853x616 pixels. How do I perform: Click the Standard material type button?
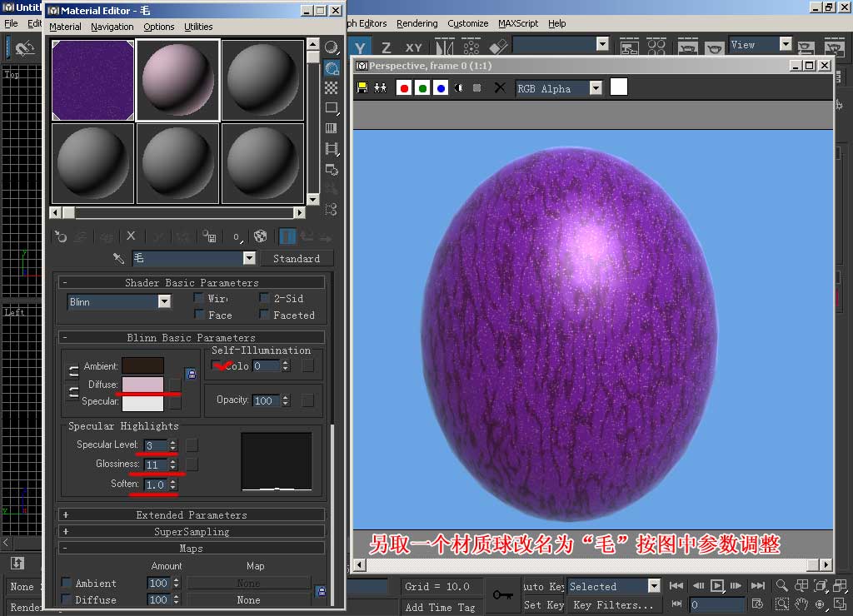297,258
